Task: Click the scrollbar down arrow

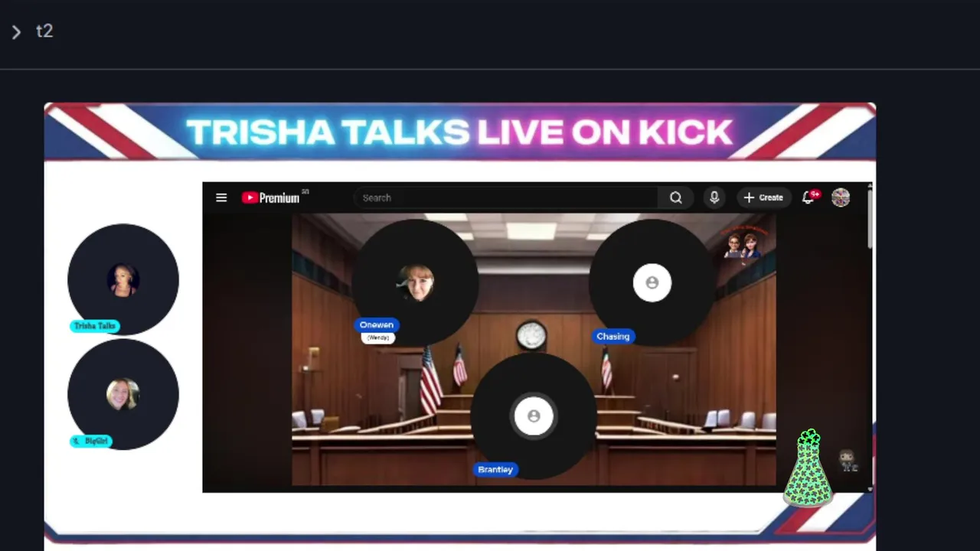Action: tap(869, 488)
